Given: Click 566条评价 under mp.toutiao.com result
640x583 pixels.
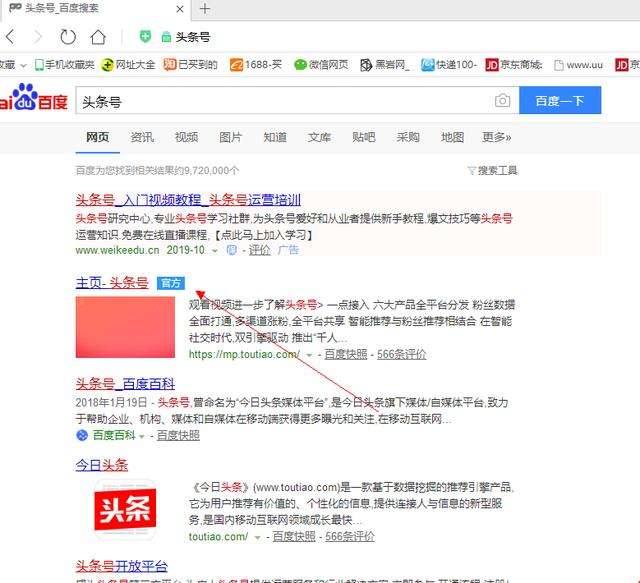Looking at the screenshot, I should [x=402, y=354].
